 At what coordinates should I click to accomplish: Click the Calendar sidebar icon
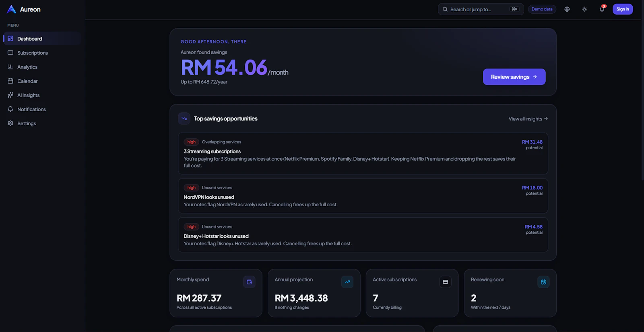[x=10, y=81]
